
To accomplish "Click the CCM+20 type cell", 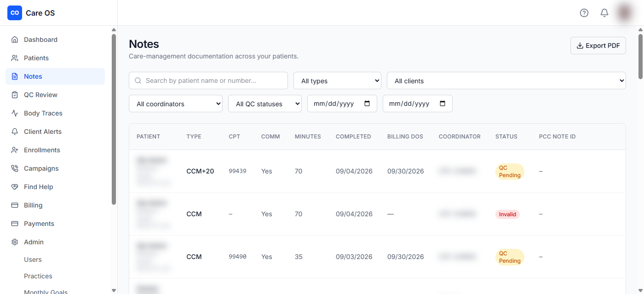I will [x=200, y=171].
